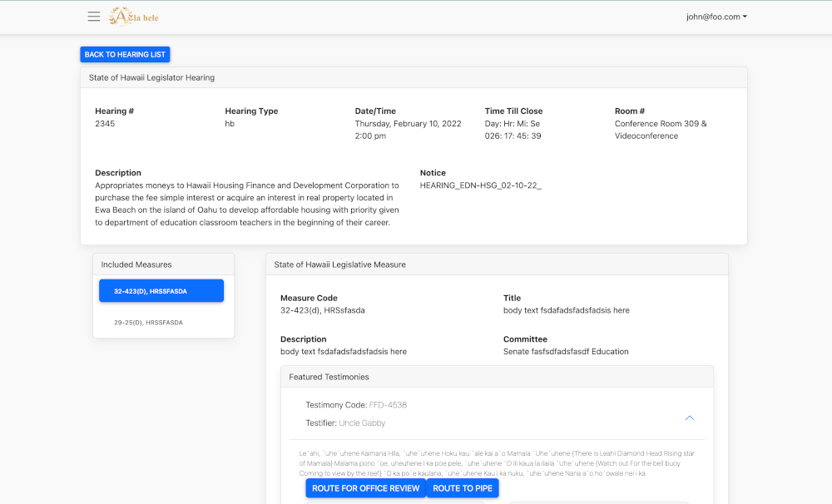The image size is (832, 504).
Task: Open the HEARING_EDN-HSG_02-10-22_ notice
Action: pyautogui.click(x=480, y=185)
